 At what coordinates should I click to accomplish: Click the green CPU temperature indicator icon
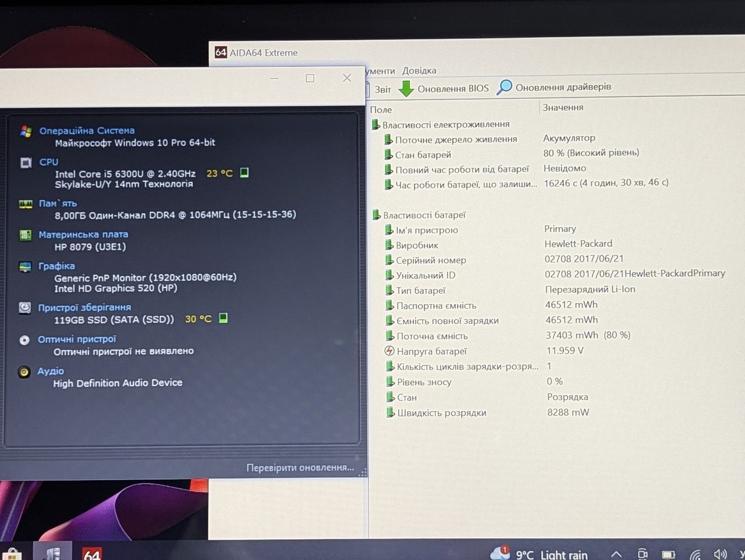coord(244,173)
